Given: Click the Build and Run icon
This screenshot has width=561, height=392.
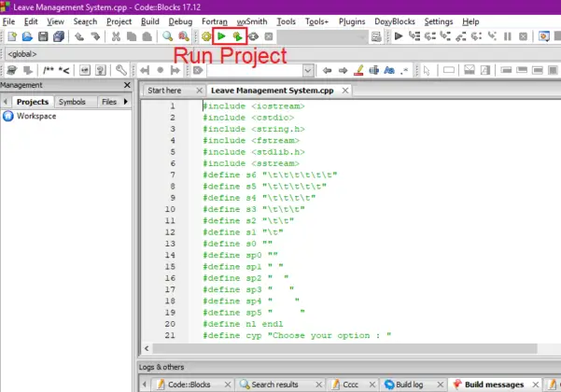Looking at the screenshot, I should click(x=237, y=36).
